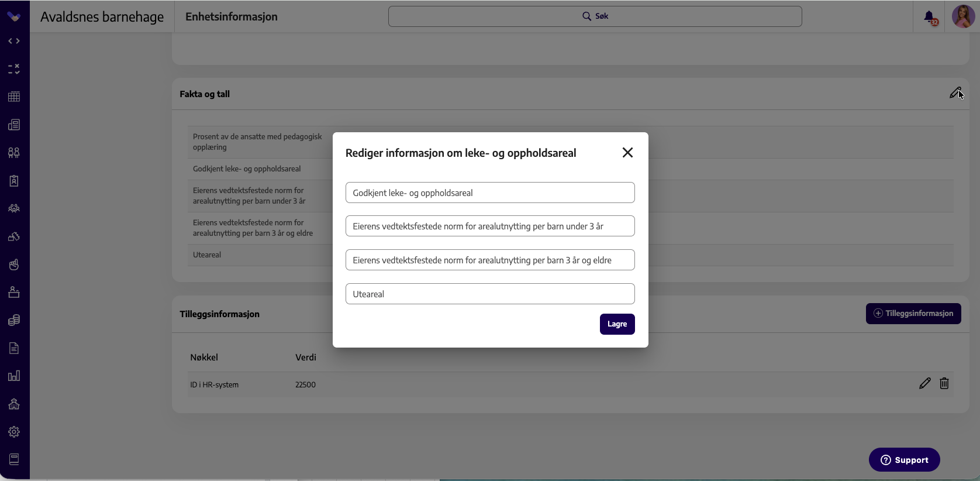Click the Fakta og tall section heading
Viewport: 980px width, 481px height.
tap(205, 94)
